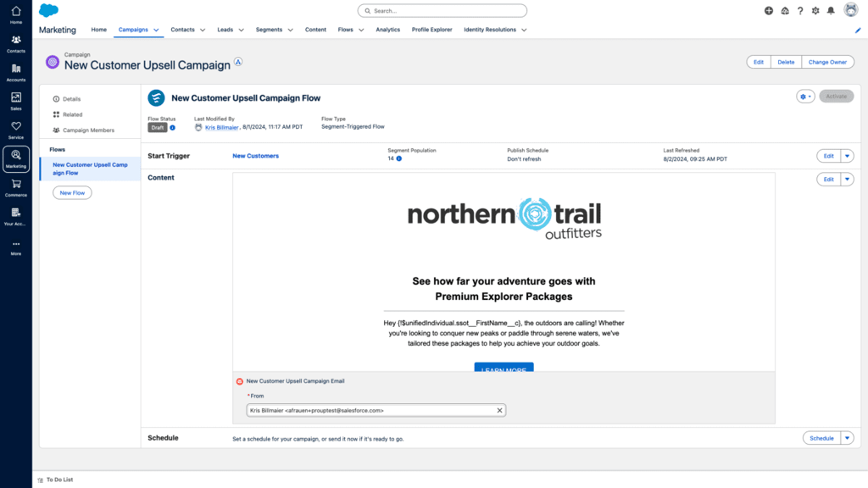Open Commerce in the left sidebar
This screenshot has height=488, width=868.
[x=16, y=187]
